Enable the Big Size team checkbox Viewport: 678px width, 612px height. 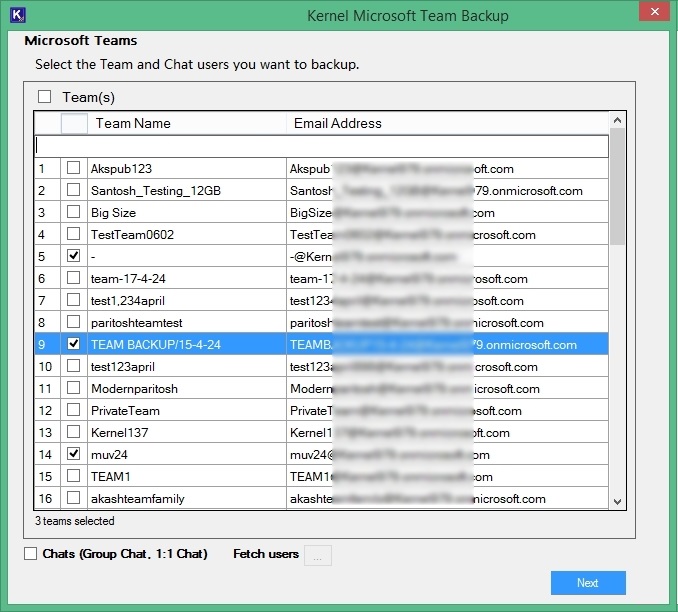click(74, 212)
